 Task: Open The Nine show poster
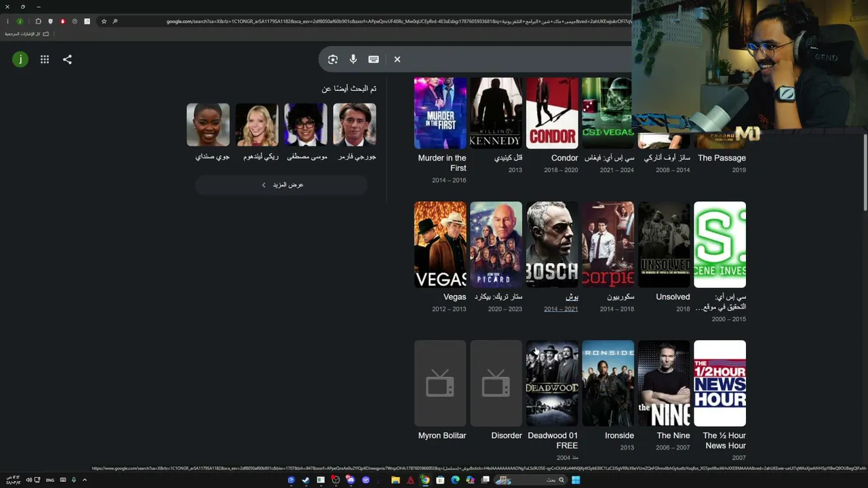point(664,384)
